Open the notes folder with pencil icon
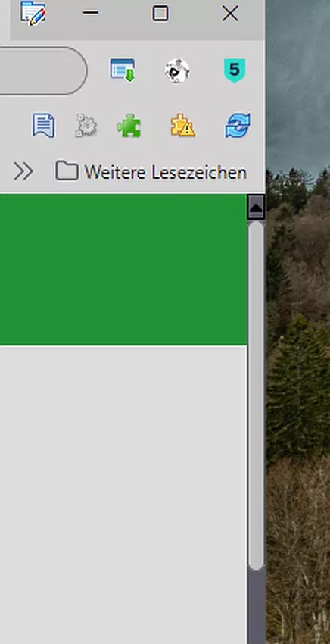This screenshot has height=644, width=330. coord(33,13)
